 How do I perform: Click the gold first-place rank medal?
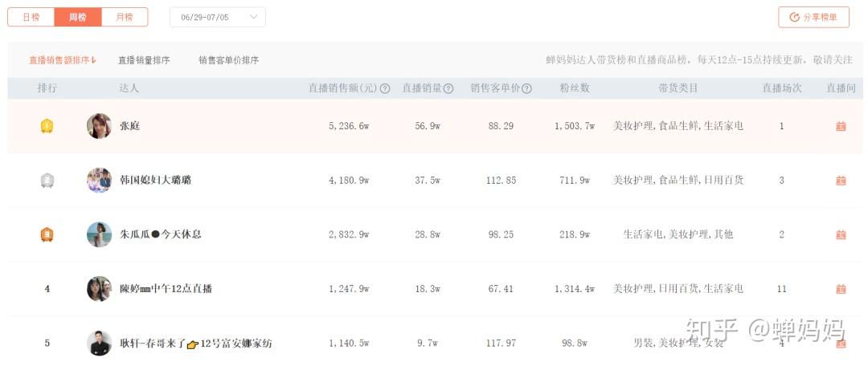47,126
